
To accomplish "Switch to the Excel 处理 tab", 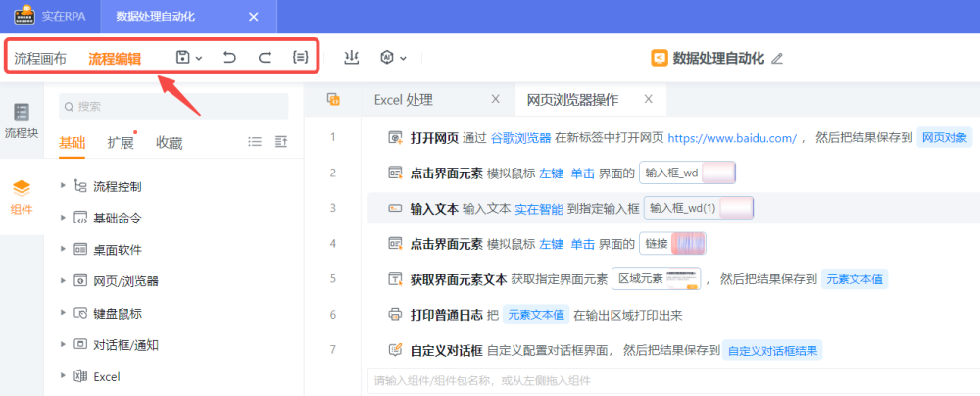I will [x=403, y=100].
